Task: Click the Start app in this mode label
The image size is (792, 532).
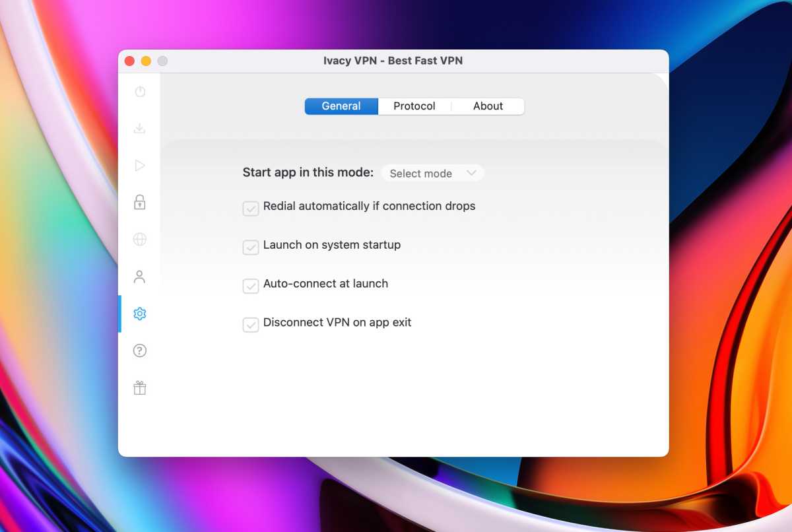Action: tap(308, 173)
